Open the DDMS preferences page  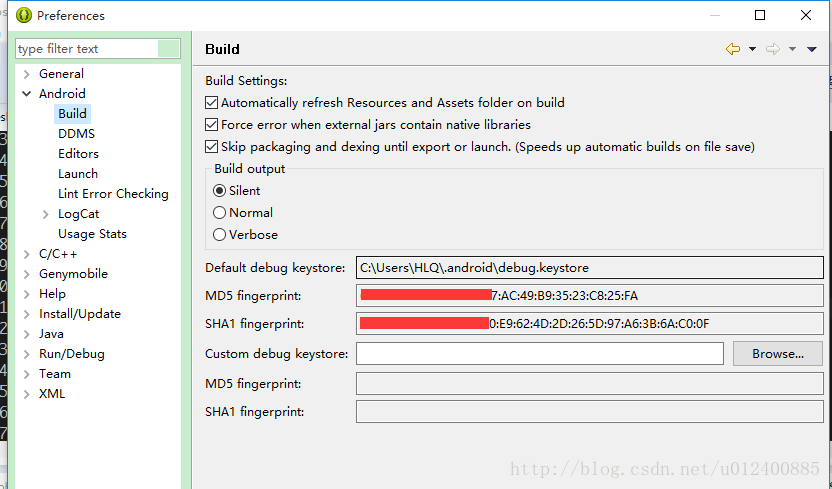pos(76,134)
